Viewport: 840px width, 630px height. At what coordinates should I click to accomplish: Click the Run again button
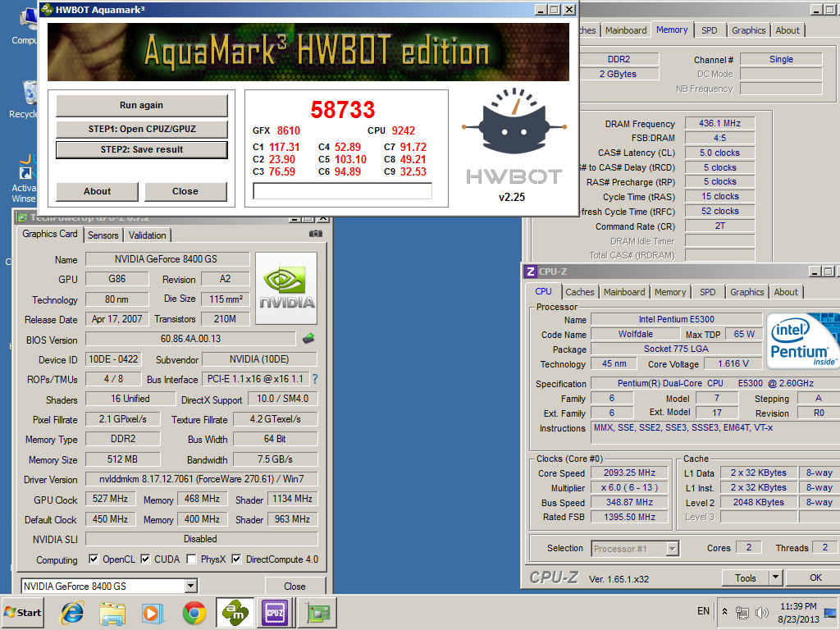pos(141,106)
